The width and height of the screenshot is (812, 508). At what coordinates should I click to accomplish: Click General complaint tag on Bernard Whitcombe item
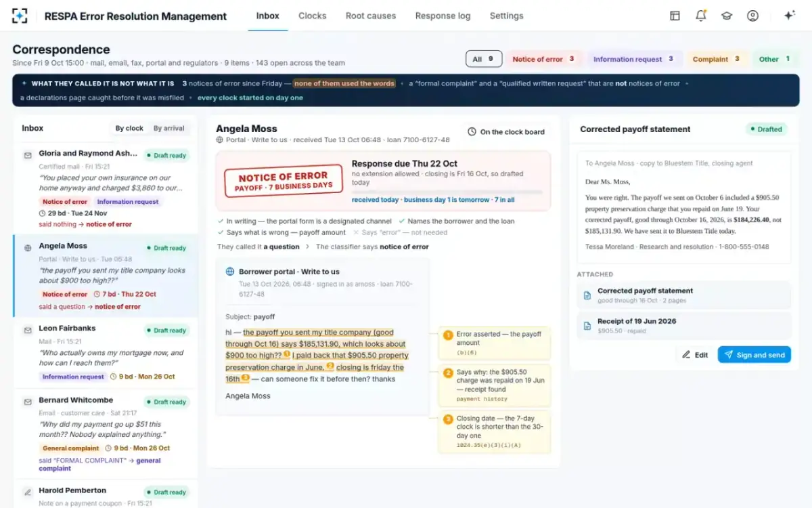click(71, 448)
